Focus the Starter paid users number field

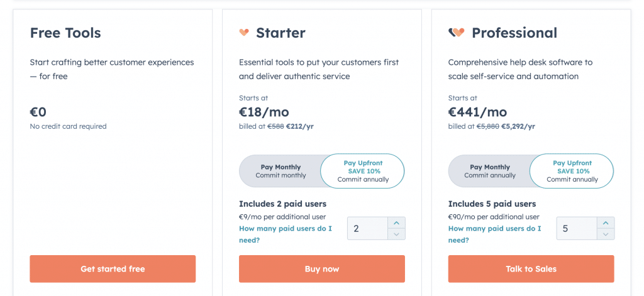click(x=367, y=228)
